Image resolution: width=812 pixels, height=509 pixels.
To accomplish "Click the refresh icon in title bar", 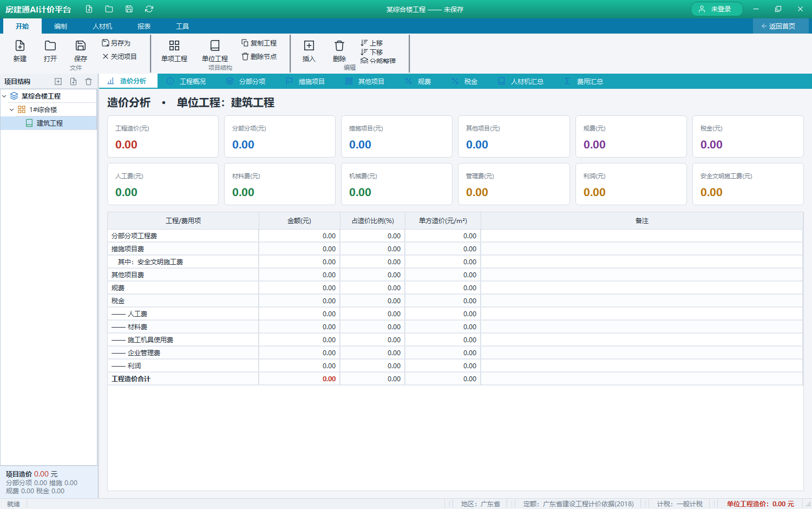I will 149,9.
